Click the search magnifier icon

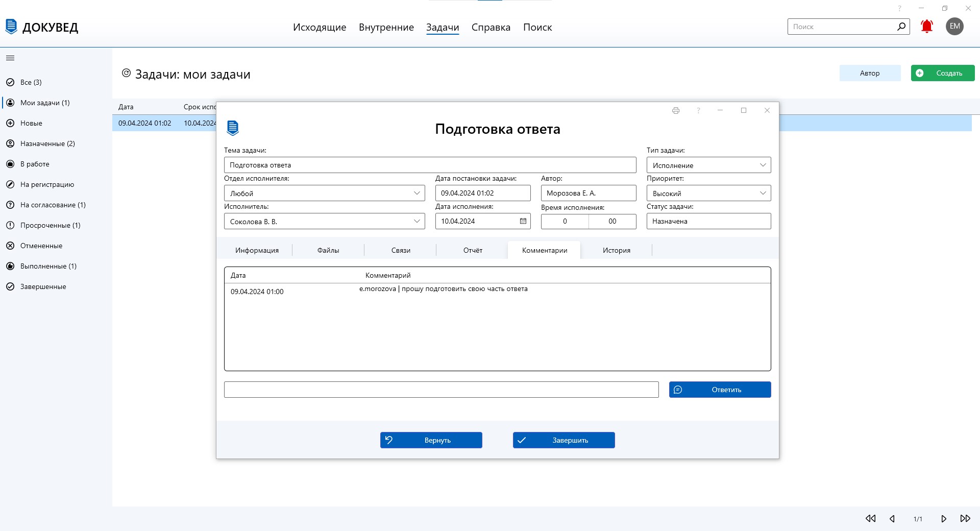pos(901,27)
